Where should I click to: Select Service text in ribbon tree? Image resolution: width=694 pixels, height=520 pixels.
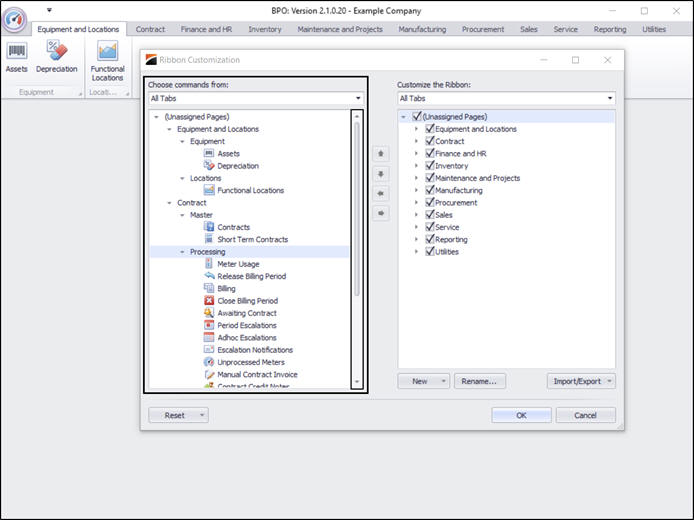coord(447,227)
